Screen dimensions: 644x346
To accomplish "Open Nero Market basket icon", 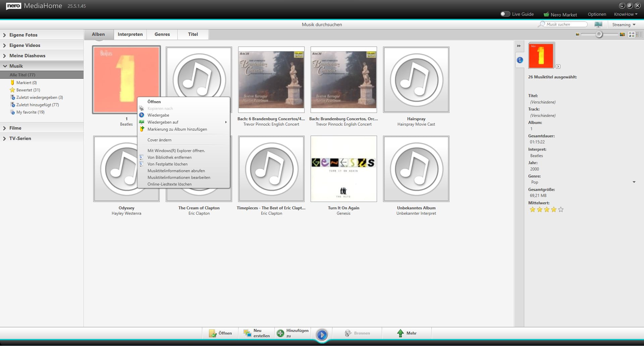I will 546,14.
